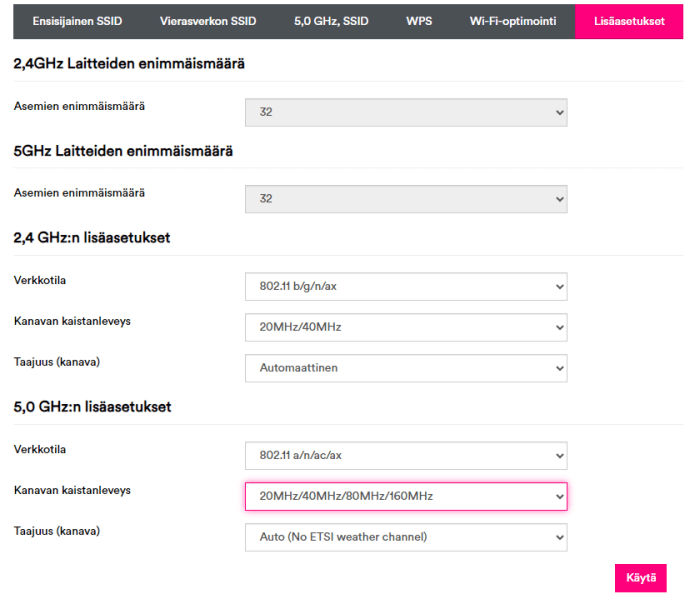This screenshot has width=700, height=604.
Task: Click Verkkotila label in 5,0 GHz settings
Action: click(x=40, y=450)
